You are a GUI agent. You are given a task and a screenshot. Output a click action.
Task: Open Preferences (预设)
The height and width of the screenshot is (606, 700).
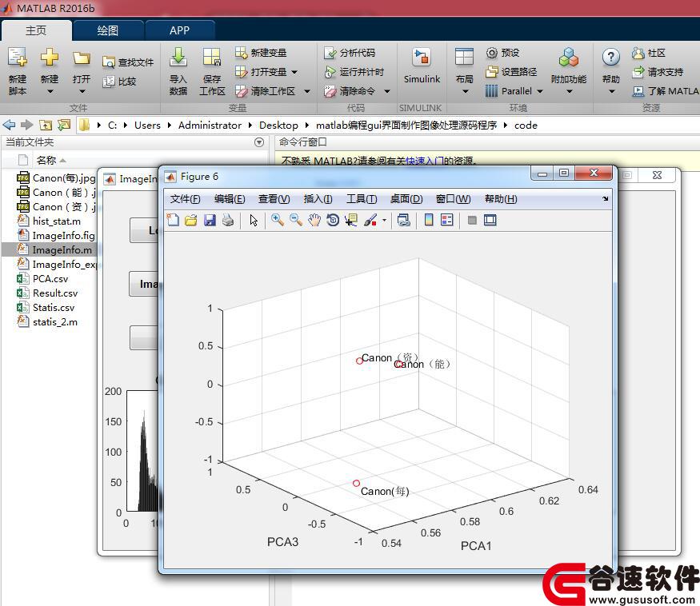click(x=502, y=53)
